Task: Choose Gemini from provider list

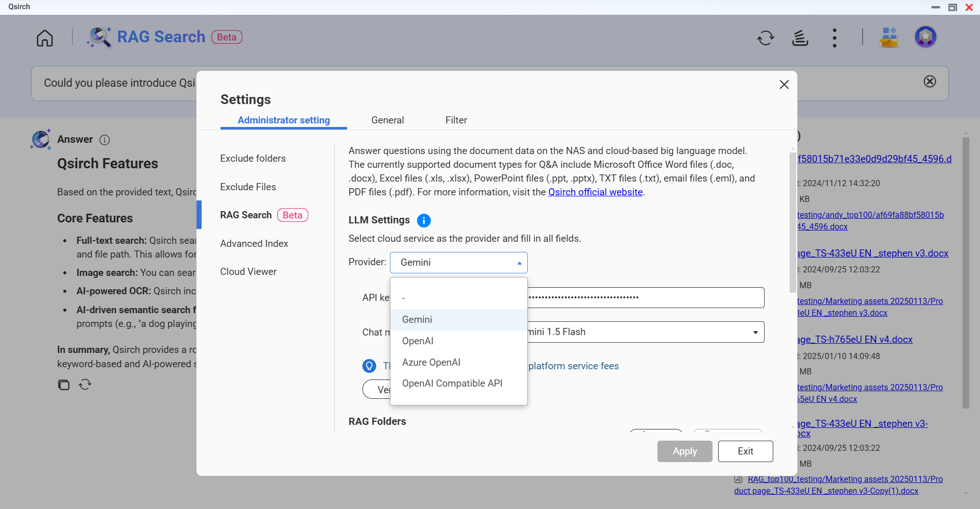Action: 458,320
